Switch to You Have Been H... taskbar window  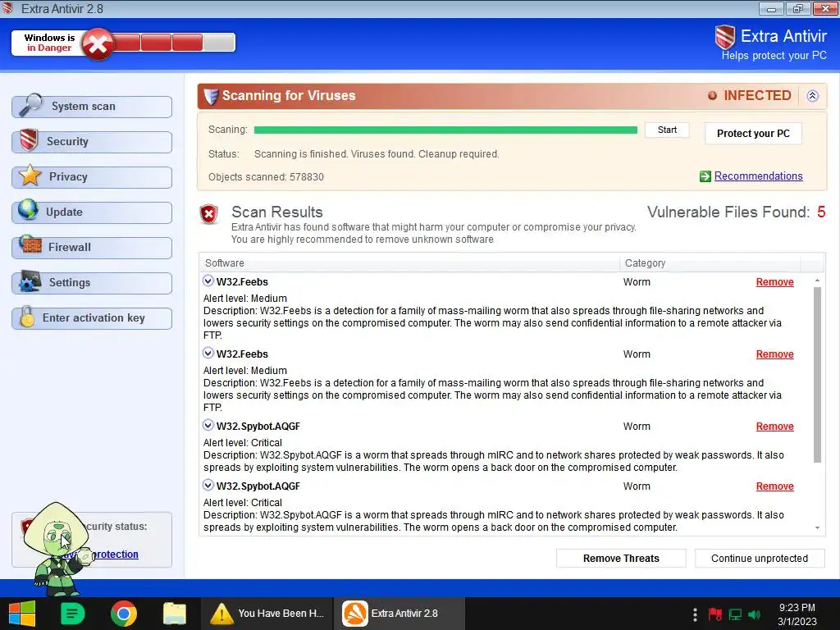tap(267, 614)
